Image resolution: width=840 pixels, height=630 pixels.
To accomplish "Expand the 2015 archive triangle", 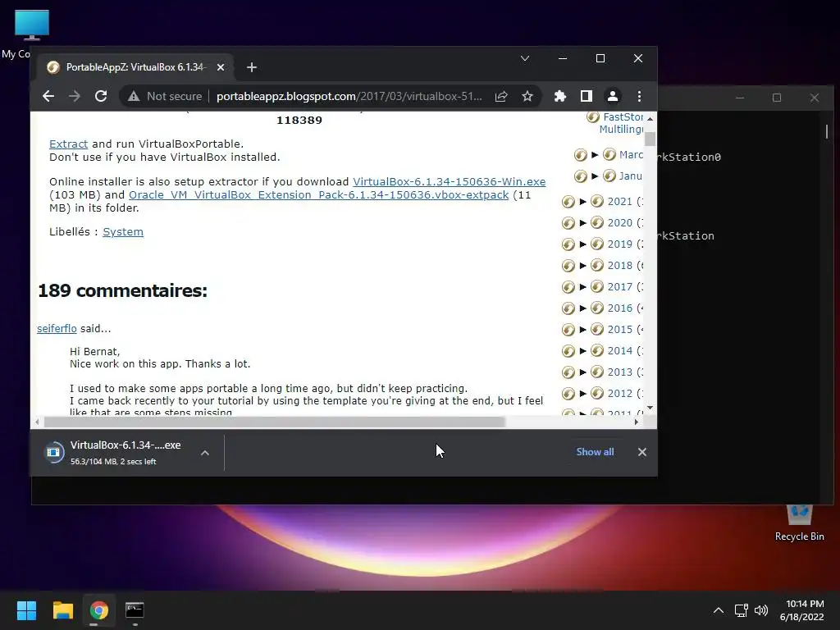I will point(583,330).
